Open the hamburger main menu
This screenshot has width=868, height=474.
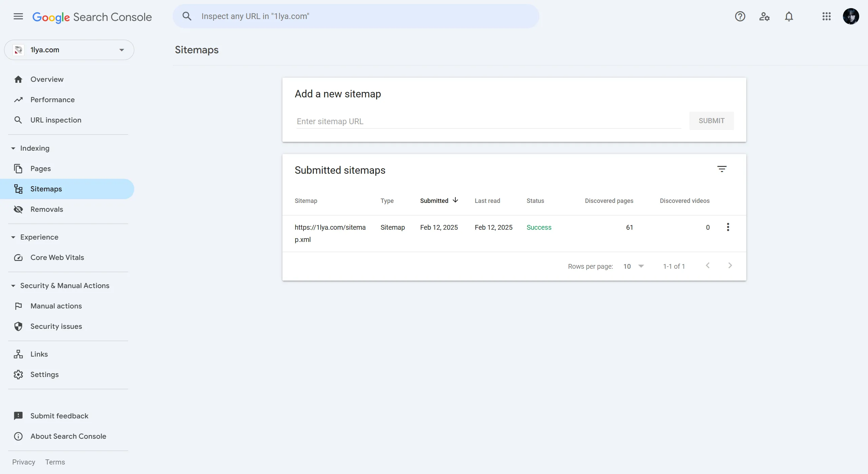[x=18, y=16]
